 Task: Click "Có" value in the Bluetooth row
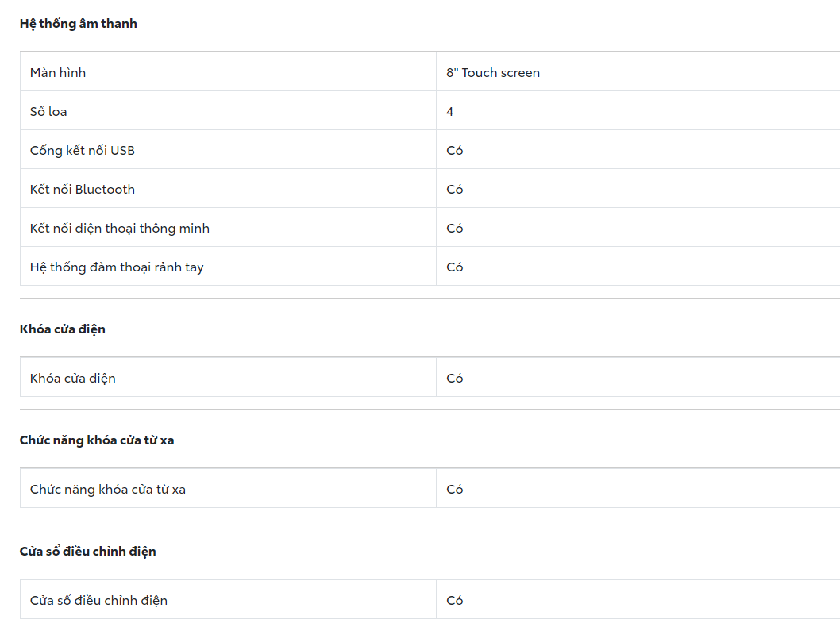455,190
